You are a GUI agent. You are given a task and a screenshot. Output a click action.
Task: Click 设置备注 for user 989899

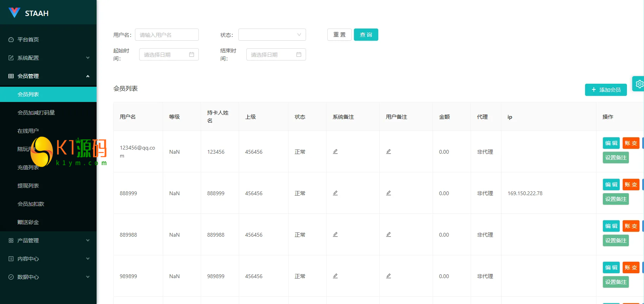pos(616,282)
